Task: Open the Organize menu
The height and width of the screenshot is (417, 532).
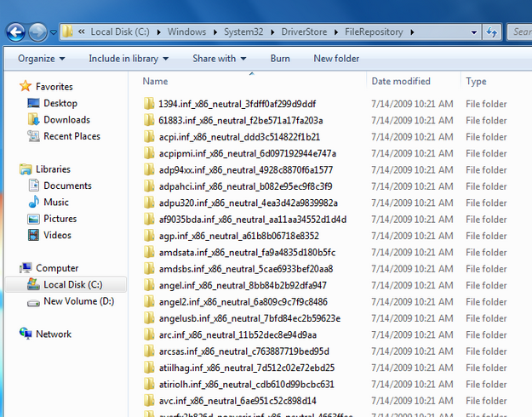Action: pos(42,59)
